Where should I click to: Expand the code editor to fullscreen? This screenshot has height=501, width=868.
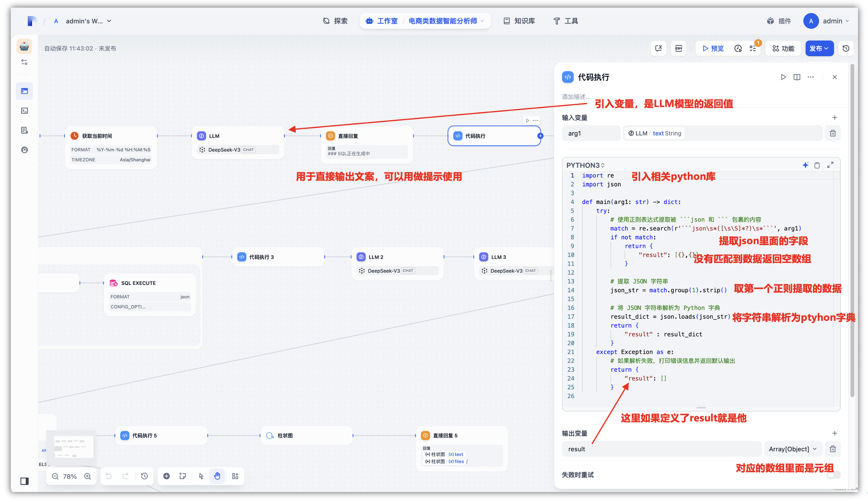click(x=830, y=165)
